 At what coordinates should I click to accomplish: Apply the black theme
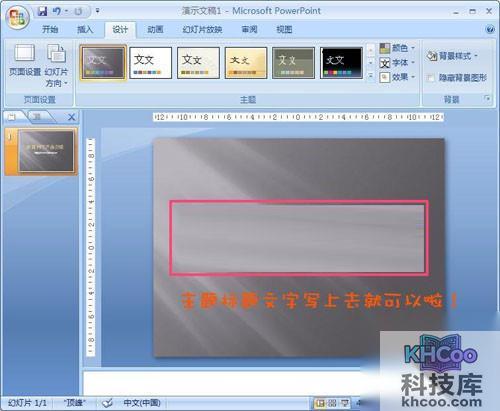341,63
